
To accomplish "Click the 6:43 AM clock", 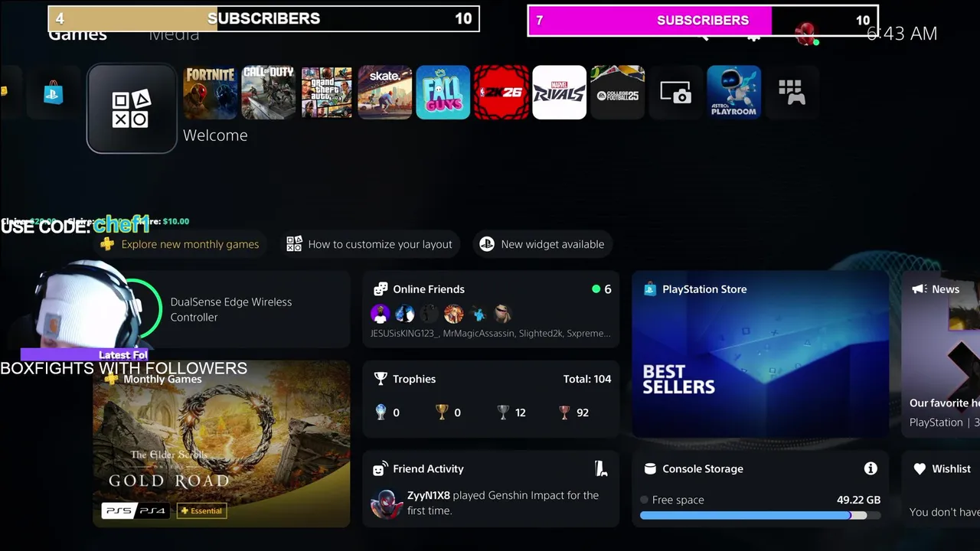I will point(902,34).
